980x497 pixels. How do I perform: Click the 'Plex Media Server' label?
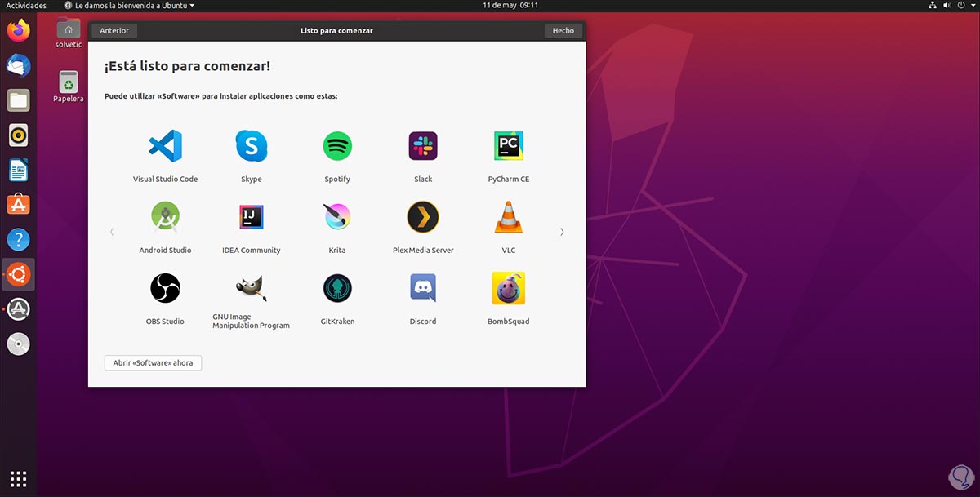tap(423, 250)
